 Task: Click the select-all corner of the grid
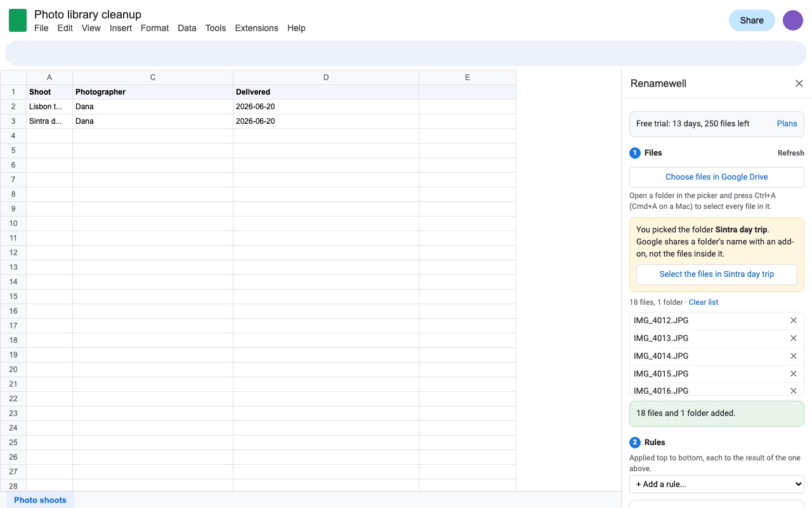[13, 77]
